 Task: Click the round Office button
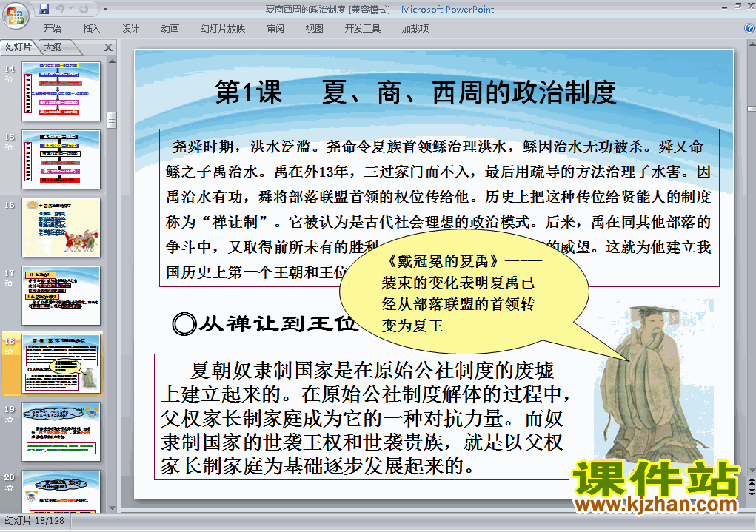click(x=16, y=16)
